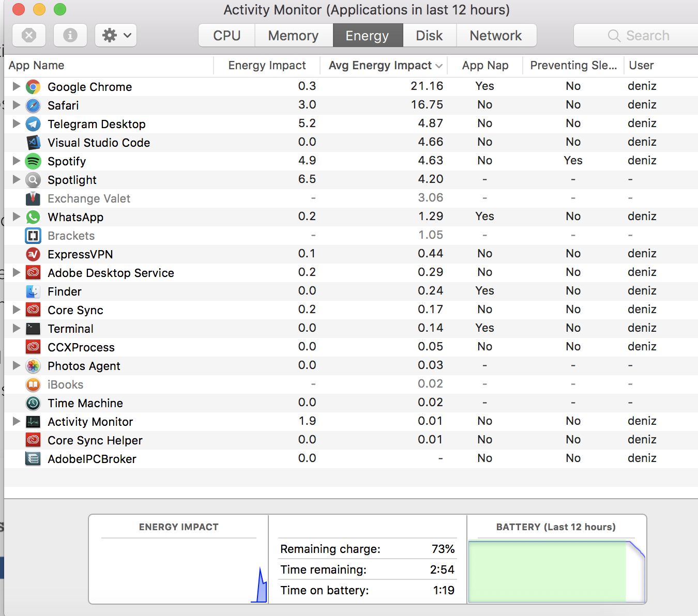Click the Spotlight magnifier icon
The height and width of the screenshot is (616, 698).
coord(33,180)
